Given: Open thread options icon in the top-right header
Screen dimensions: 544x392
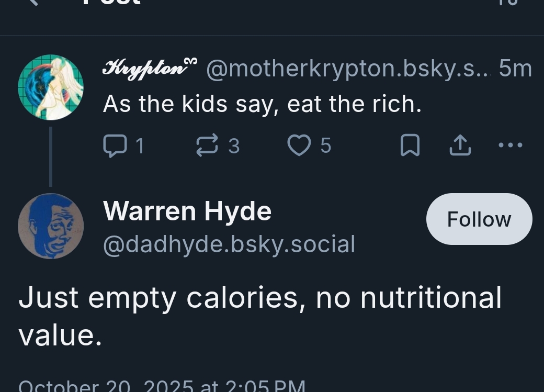Looking at the screenshot, I should pyautogui.click(x=511, y=2).
